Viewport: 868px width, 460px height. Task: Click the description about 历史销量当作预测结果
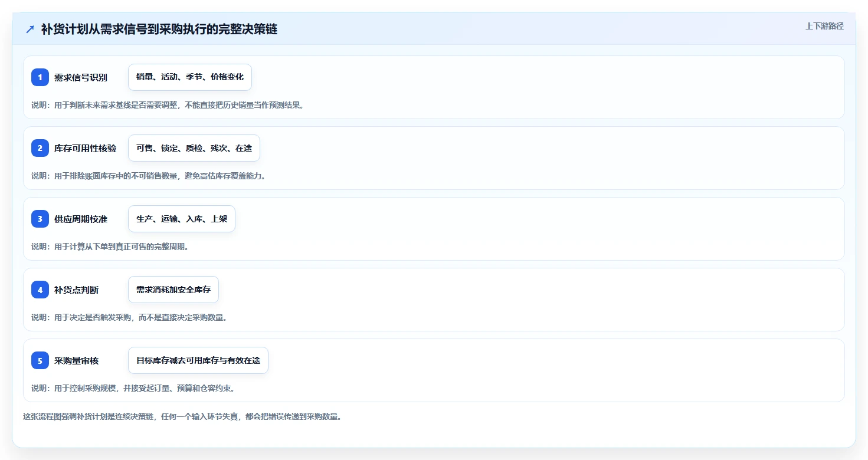point(168,105)
